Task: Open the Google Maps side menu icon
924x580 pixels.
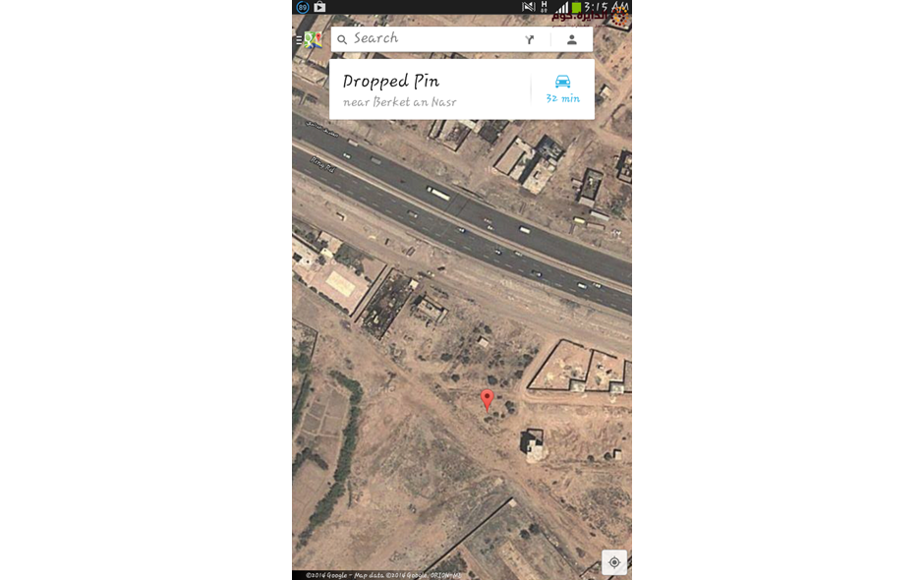Action: (x=310, y=40)
